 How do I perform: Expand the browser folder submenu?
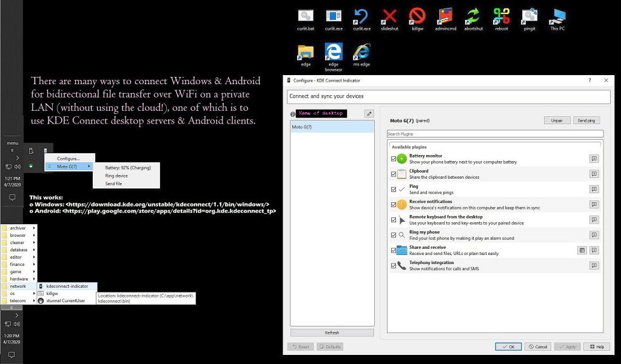19,235
